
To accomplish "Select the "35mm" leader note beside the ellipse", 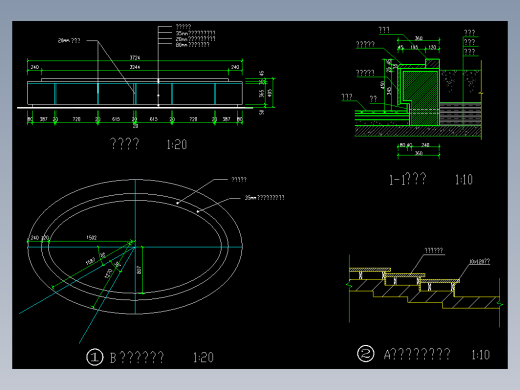I will (x=265, y=198).
